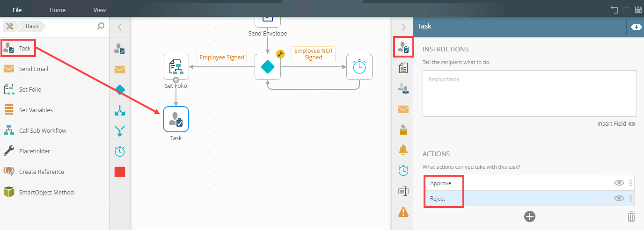
Task: Click the tools icon in the Basic breadcrumb
Action: [9, 26]
